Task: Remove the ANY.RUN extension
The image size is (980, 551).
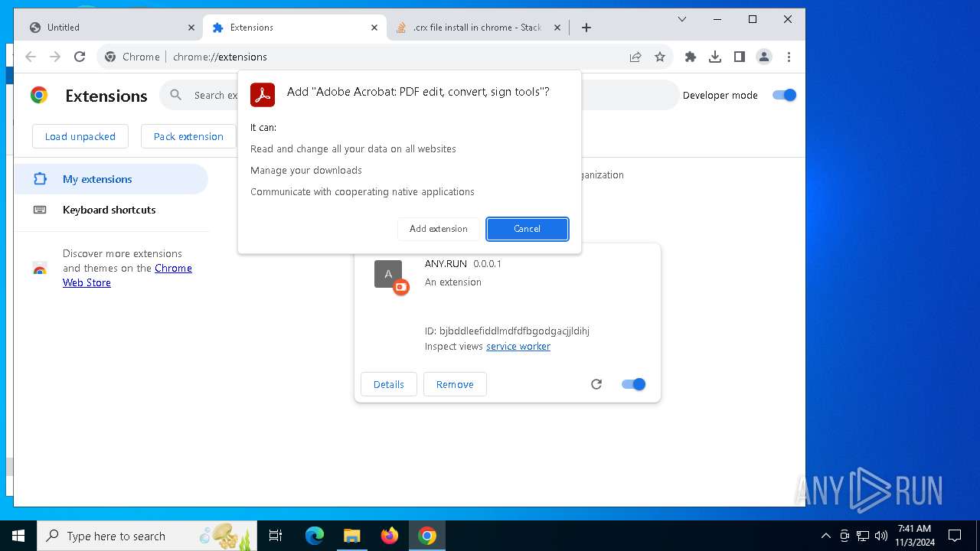Action: point(455,384)
